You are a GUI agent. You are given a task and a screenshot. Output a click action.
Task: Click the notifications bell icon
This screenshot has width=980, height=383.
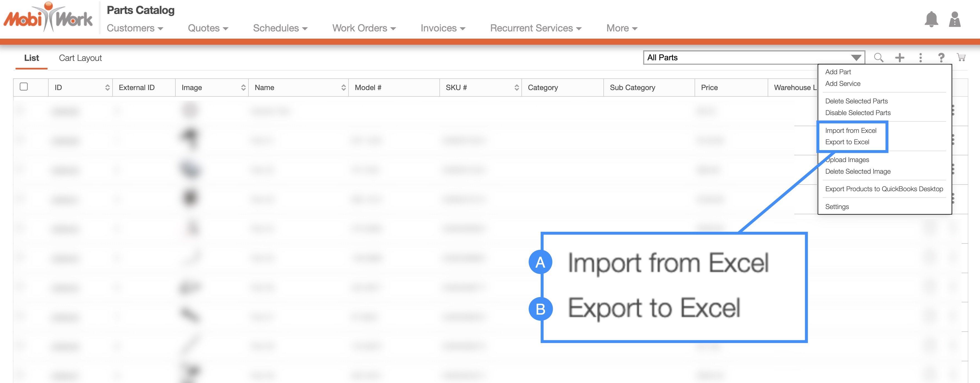pyautogui.click(x=931, y=19)
